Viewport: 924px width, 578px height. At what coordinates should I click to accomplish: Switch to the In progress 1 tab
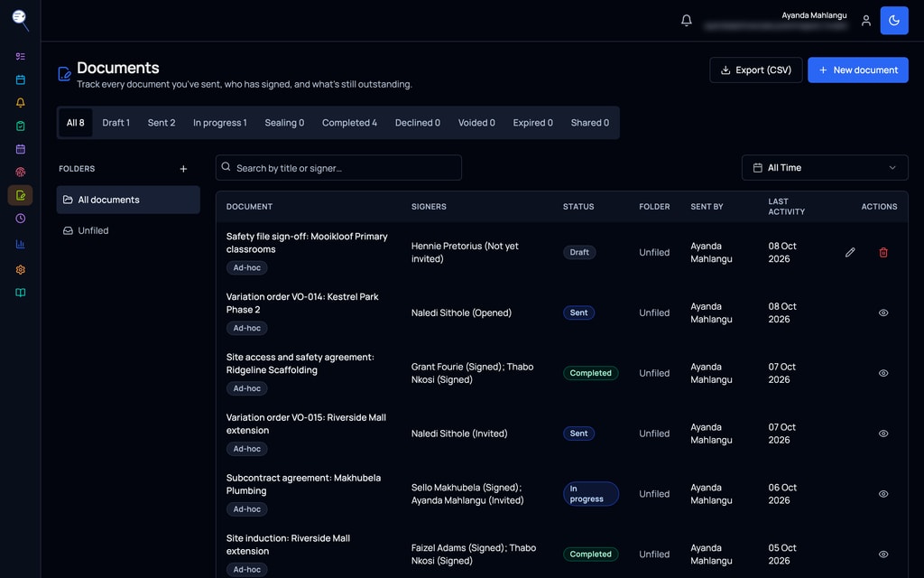coord(220,123)
